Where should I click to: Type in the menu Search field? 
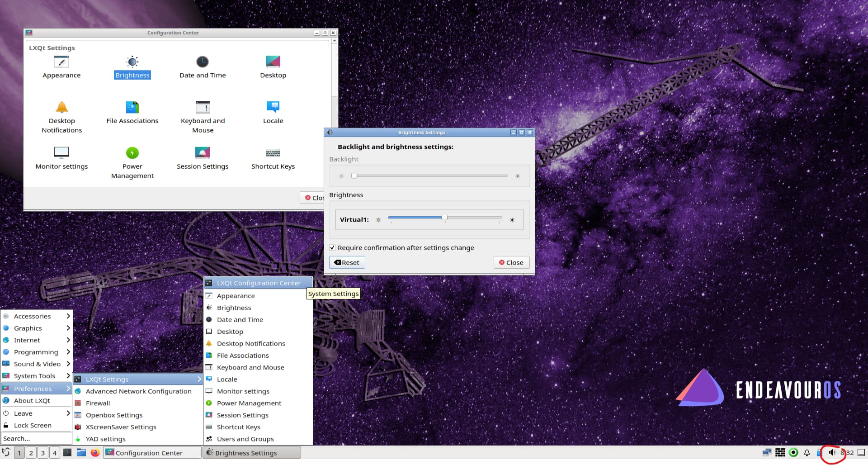[x=37, y=438]
